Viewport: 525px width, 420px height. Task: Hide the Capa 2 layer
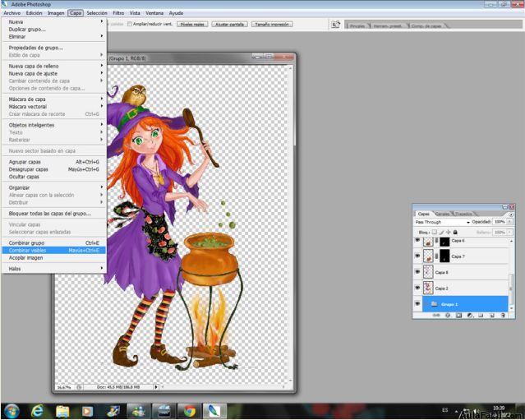click(417, 288)
